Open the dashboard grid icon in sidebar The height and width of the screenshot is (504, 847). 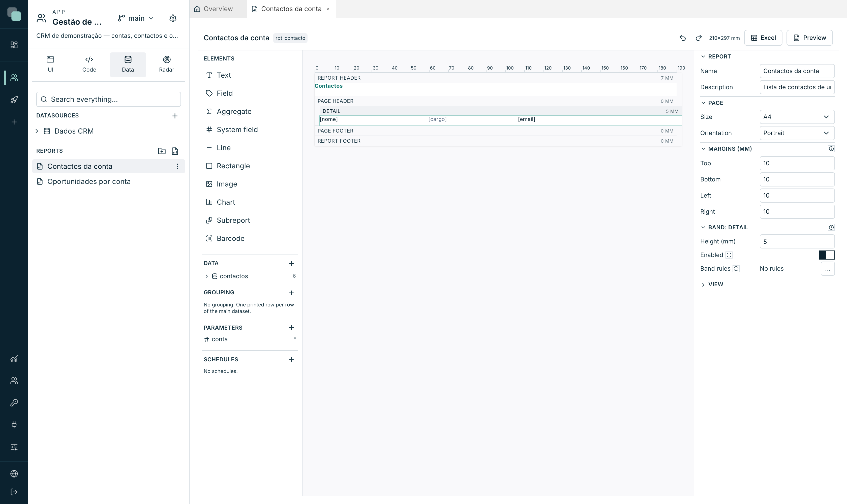coord(14,45)
